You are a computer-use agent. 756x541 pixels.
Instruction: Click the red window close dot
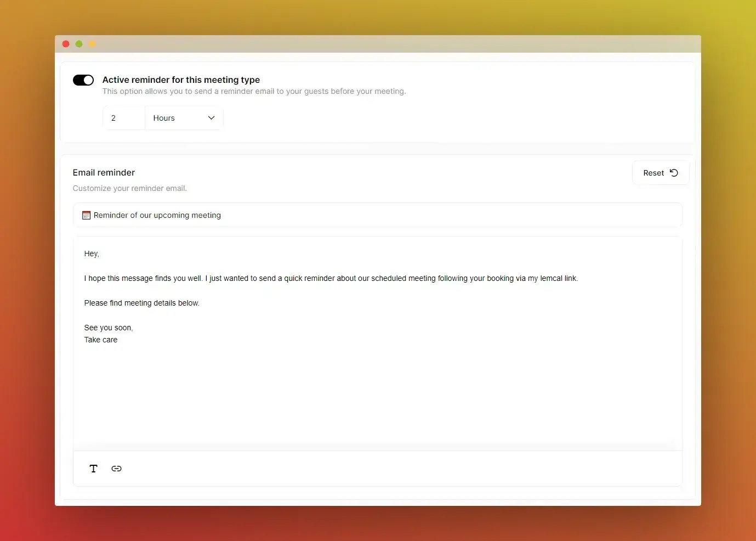[x=66, y=44]
